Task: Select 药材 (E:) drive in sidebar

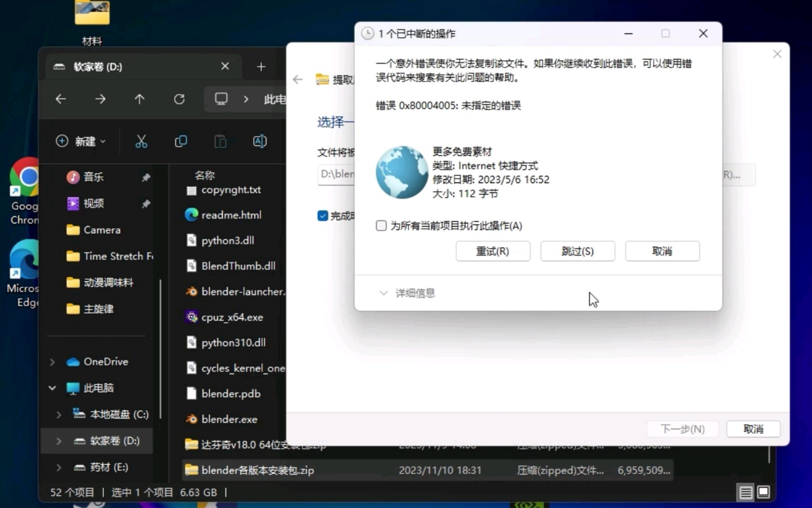Action: (101, 467)
